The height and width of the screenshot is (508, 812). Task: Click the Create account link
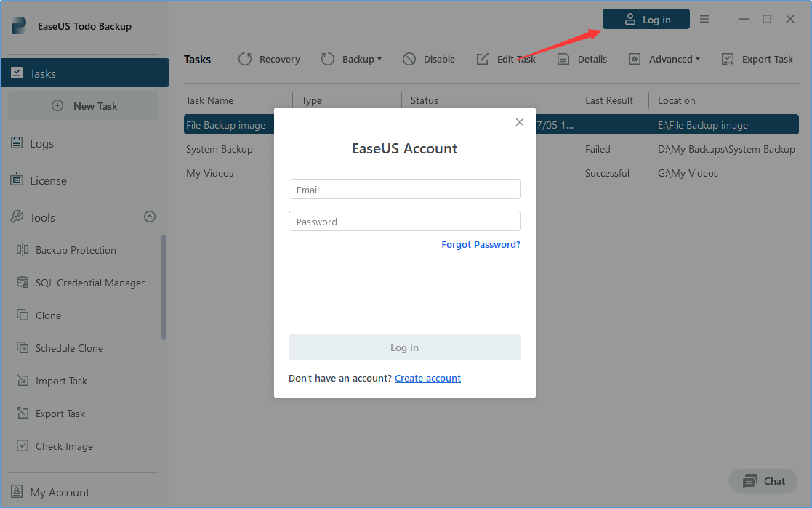pos(427,378)
